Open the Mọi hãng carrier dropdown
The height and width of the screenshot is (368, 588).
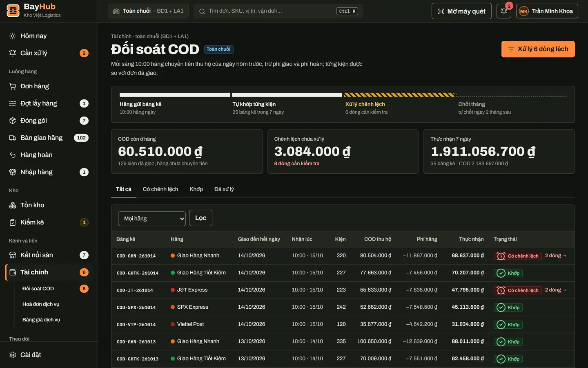(x=152, y=219)
